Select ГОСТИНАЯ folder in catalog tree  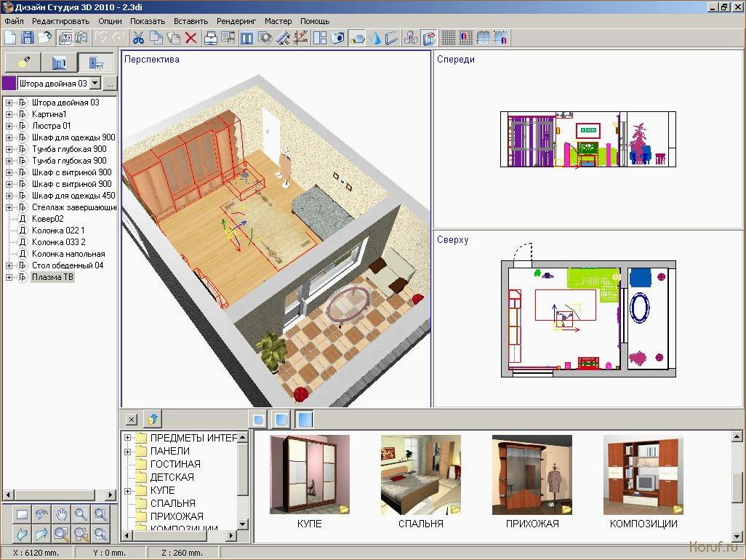[x=175, y=464]
